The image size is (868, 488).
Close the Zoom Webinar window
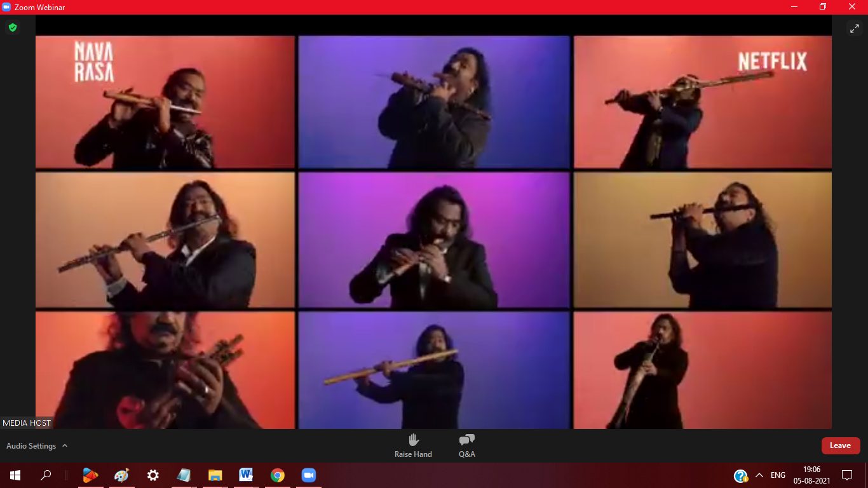point(853,7)
